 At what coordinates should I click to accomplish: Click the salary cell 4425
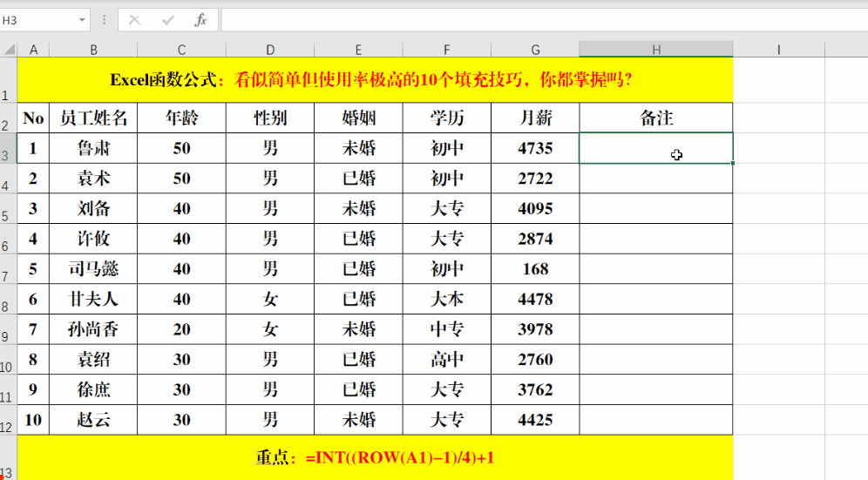[535, 420]
